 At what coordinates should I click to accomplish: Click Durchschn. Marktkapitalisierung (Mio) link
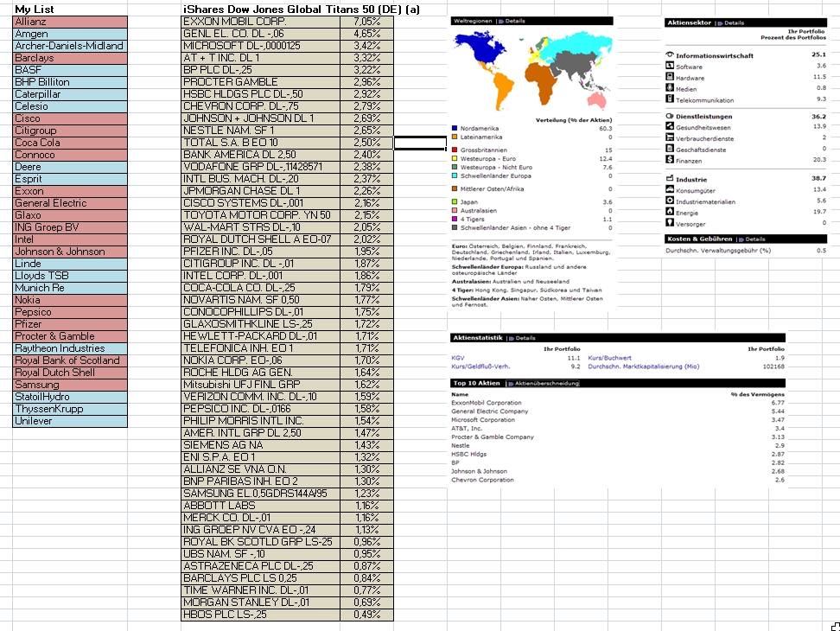(643, 366)
